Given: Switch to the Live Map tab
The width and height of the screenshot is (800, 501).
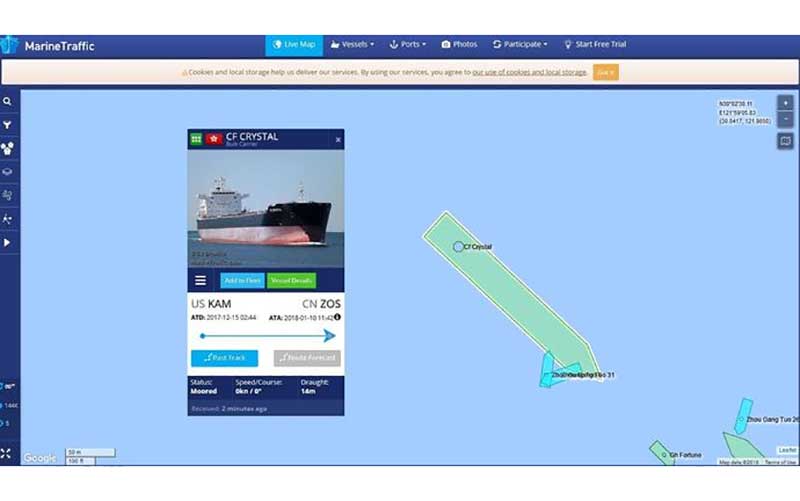Looking at the screenshot, I should click(x=294, y=45).
